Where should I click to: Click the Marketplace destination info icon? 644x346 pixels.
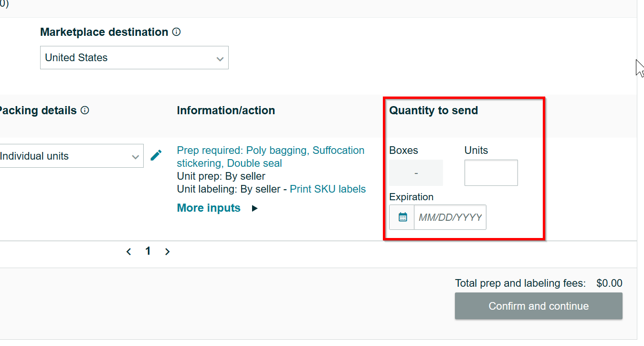pyautogui.click(x=177, y=32)
